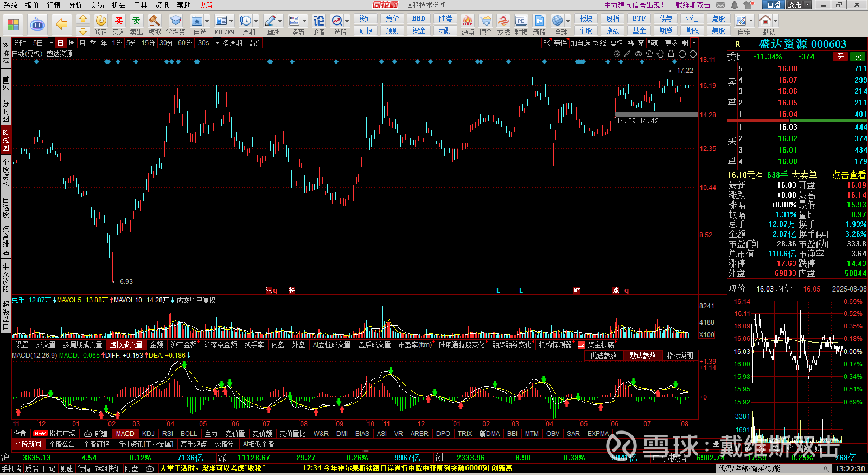Image resolution: width=868 pixels, height=475 pixels.
Task: Toggle the chart lock icon
Action: tap(671, 54)
